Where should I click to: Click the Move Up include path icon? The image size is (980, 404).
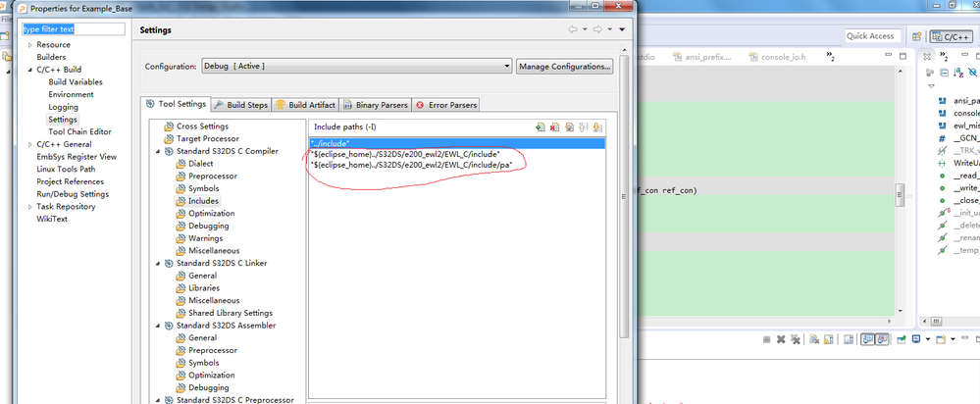(584, 126)
